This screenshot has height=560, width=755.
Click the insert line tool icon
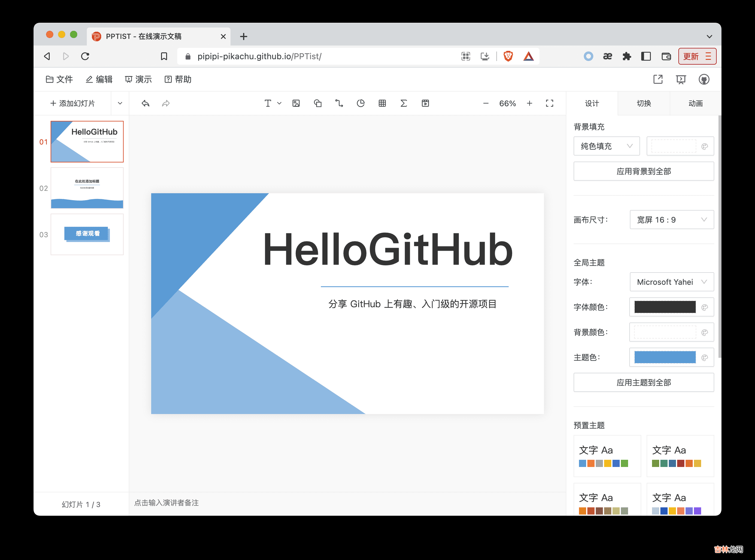click(339, 104)
